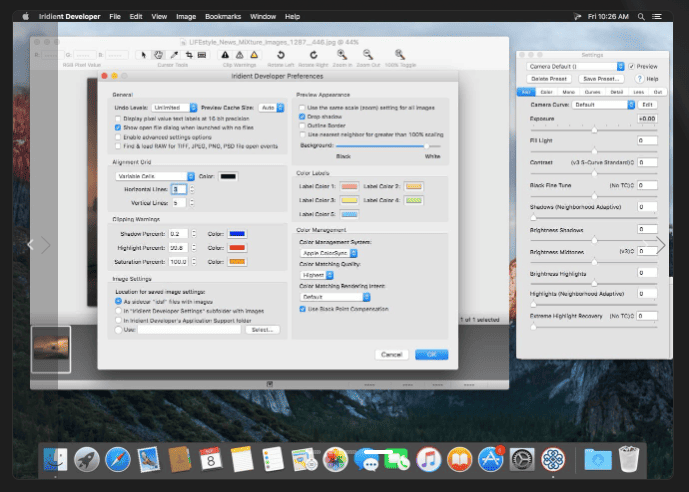Click the Zoom In magnifier icon
The height and width of the screenshot is (492, 689).
pyautogui.click(x=342, y=54)
